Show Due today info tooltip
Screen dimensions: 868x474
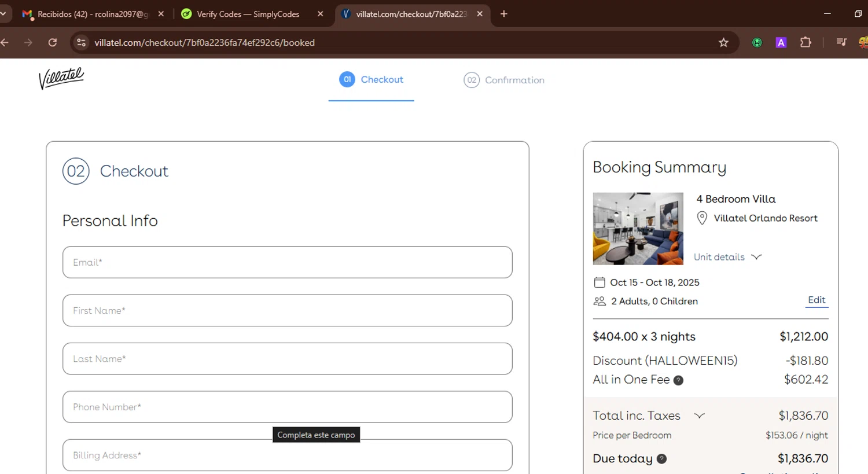pyautogui.click(x=662, y=459)
